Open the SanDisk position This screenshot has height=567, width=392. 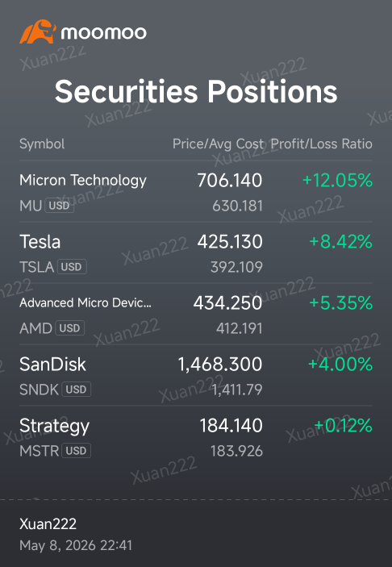(196, 375)
